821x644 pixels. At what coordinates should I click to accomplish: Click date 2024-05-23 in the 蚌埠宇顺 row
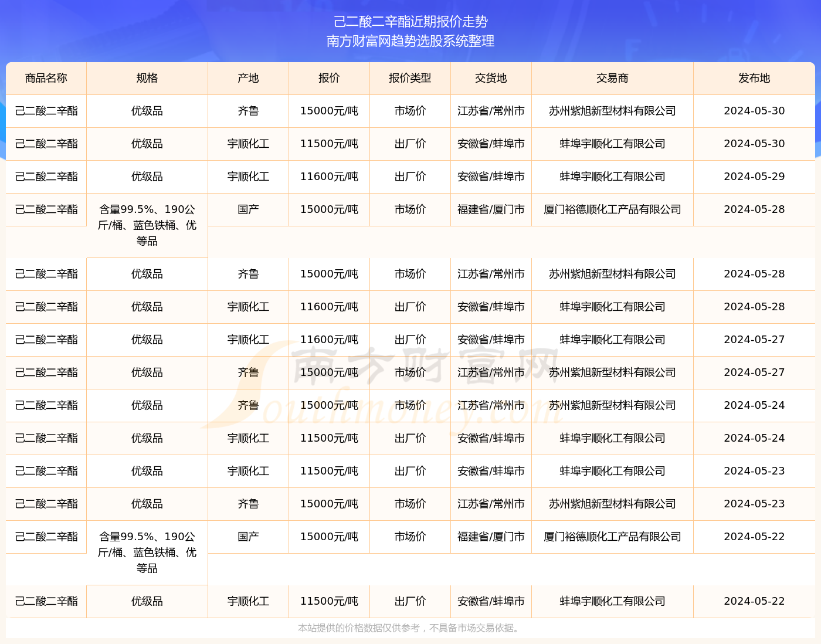(754, 471)
